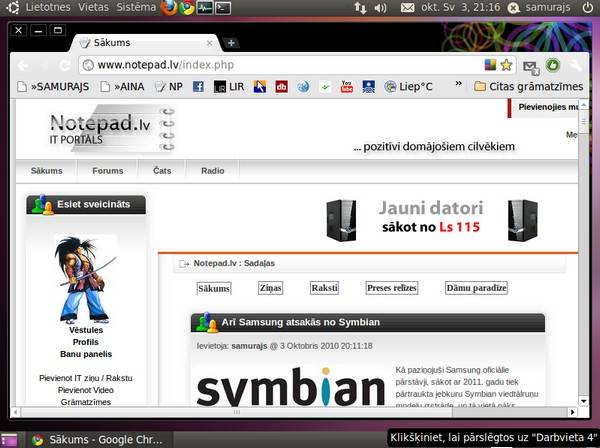600x448 pixels.
Task: Launch Google Chrome from the top panel
Action: pyautogui.click(x=187, y=8)
